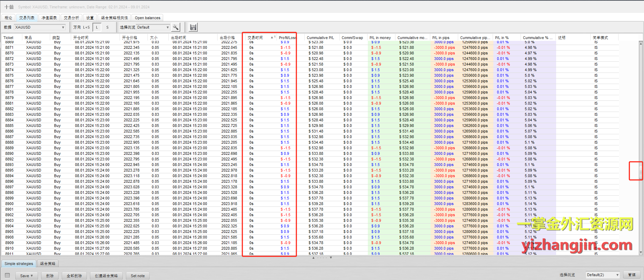Tick the checkbox beside the Save button
The height and width of the screenshot is (280, 644).
tap(7, 275)
